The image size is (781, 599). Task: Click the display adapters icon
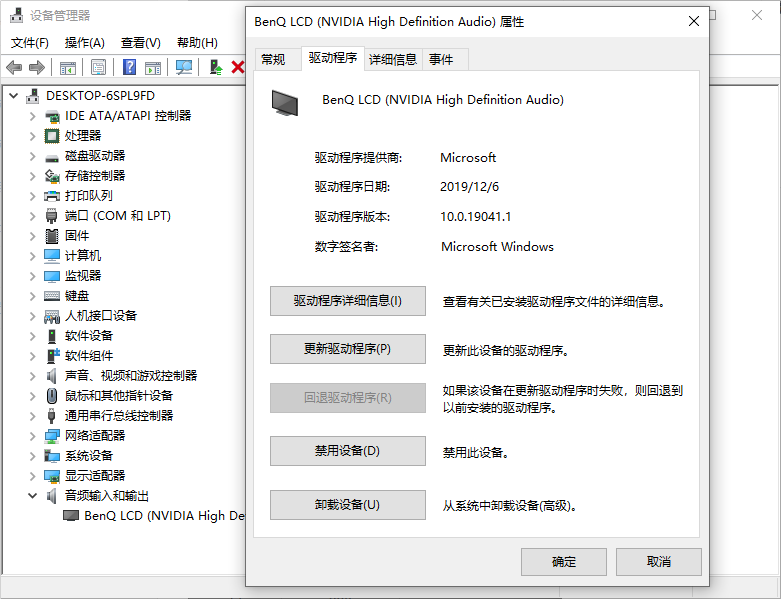[x=52, y=476]
